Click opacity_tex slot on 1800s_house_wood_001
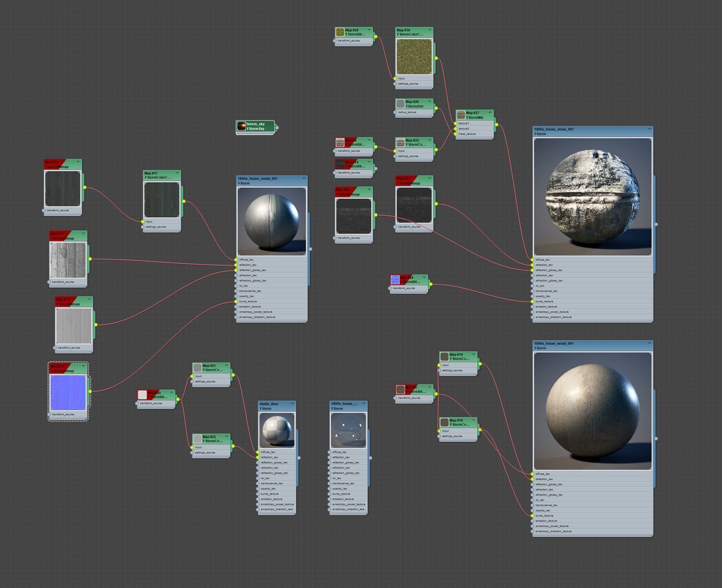 [x=593, y=510]
